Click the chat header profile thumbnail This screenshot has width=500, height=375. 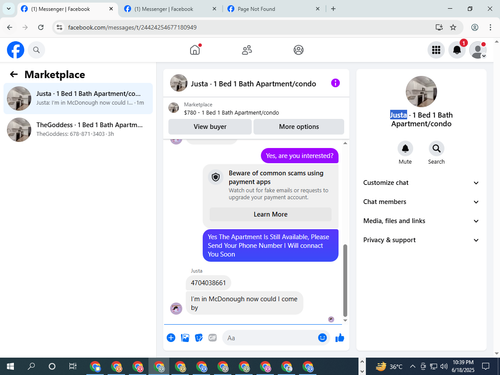tap(179, 83)
